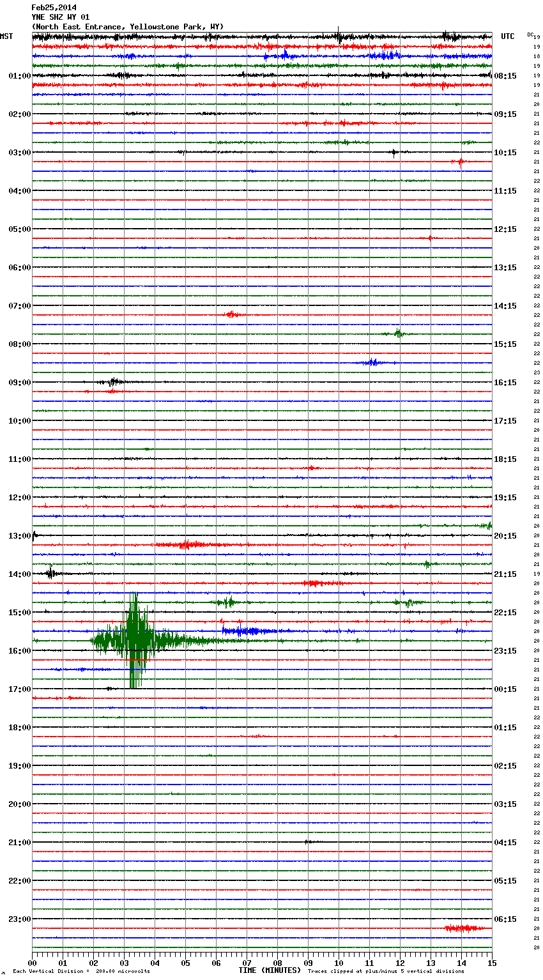Click the 20:15 UTC time label

pos(505,536)
